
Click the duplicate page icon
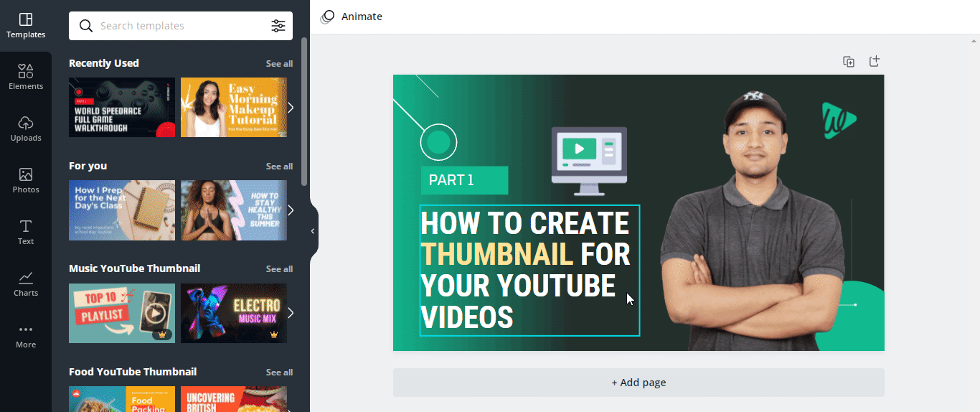pyautogui.click(x=849, y=62)
